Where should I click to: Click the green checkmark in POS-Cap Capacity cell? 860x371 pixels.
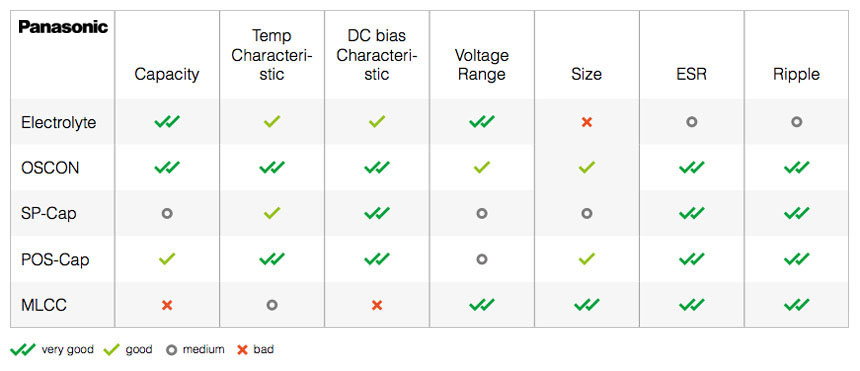point(167,258)
